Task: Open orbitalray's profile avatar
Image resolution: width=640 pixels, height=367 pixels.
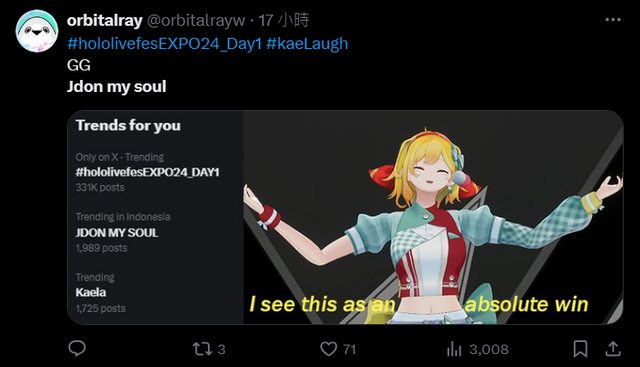Action: point(37,31)
